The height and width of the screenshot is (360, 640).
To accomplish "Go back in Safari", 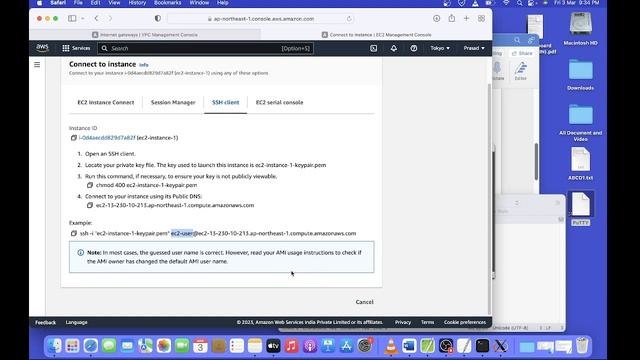I will [96, 18].
